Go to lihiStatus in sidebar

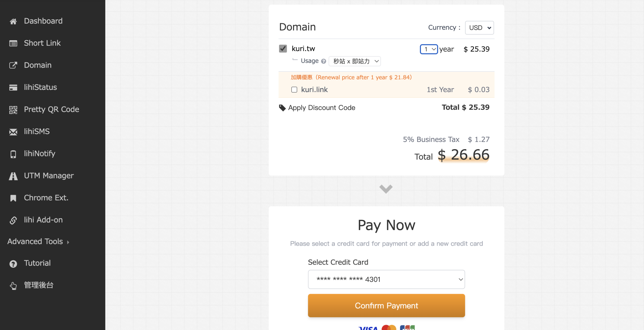tap(40, 87)
